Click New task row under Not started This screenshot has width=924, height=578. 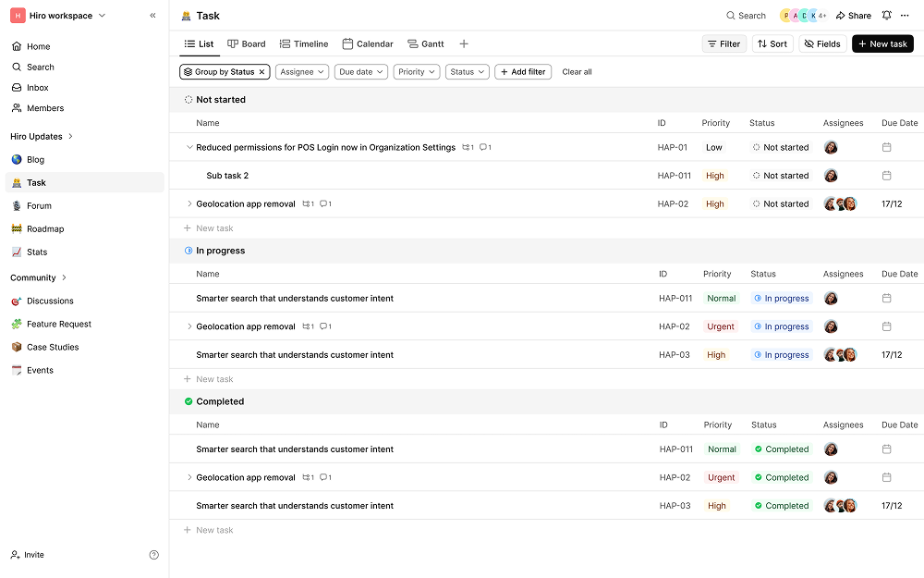tap(208, 228)
